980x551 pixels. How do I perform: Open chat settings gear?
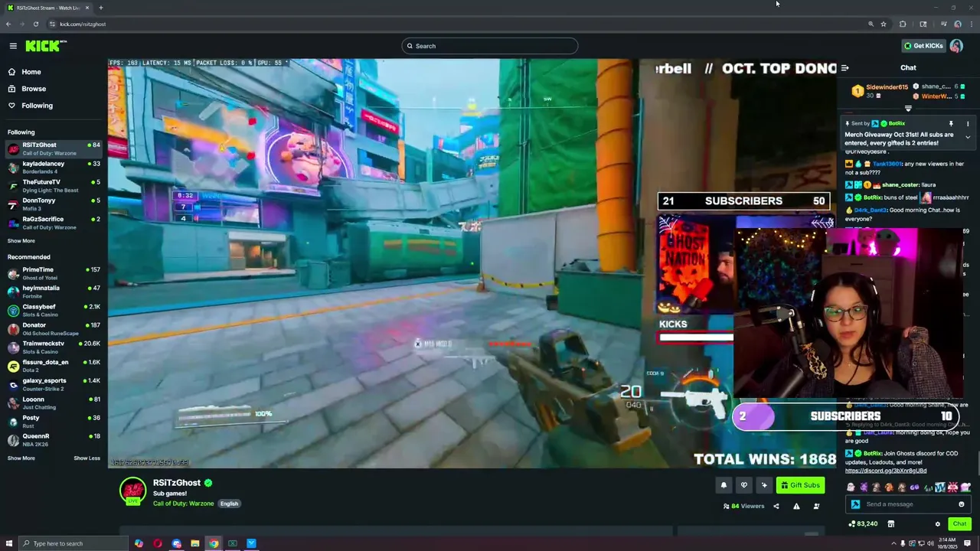tap(937, 524)
